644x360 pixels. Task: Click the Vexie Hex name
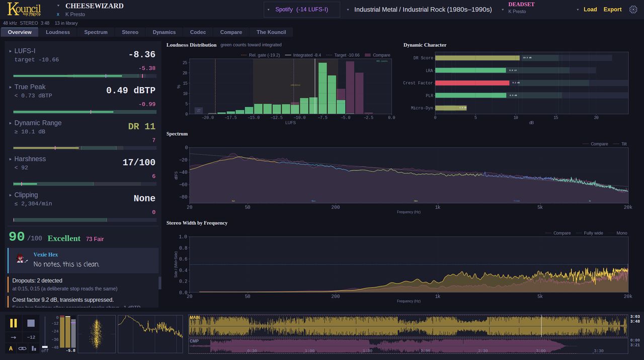click(46, 255)
